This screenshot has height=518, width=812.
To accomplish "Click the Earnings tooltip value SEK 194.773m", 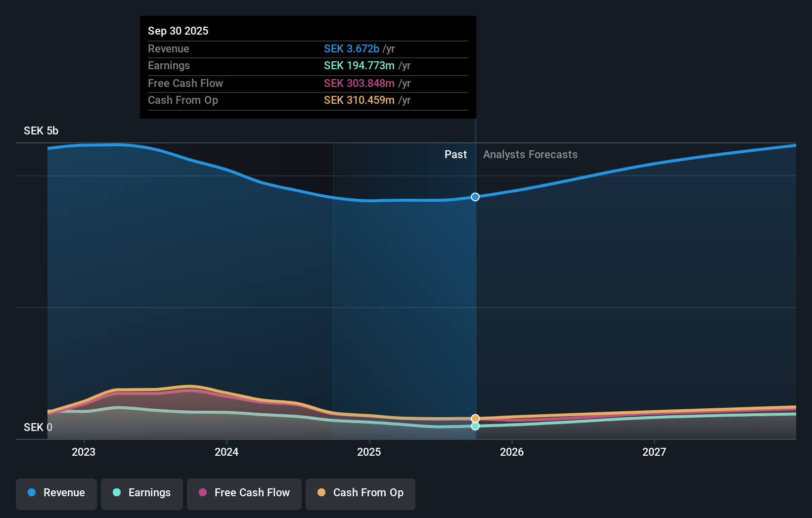I will [x=359, y=65].
